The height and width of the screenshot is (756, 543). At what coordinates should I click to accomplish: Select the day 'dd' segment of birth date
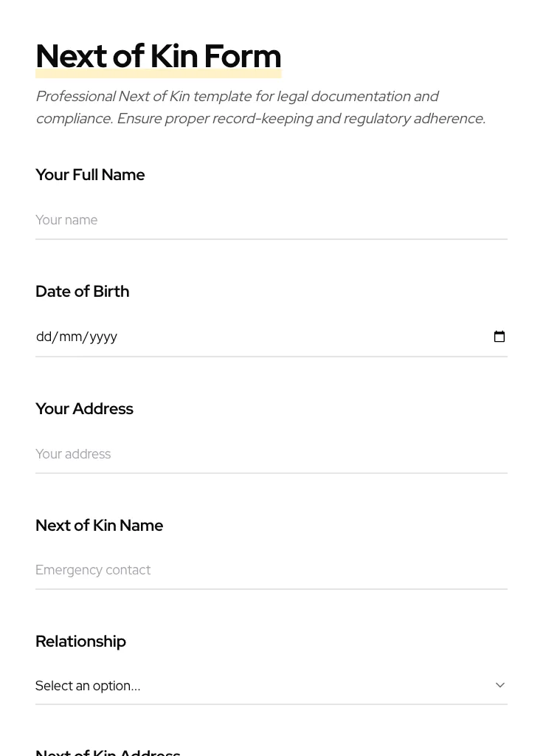coord(44,337)
